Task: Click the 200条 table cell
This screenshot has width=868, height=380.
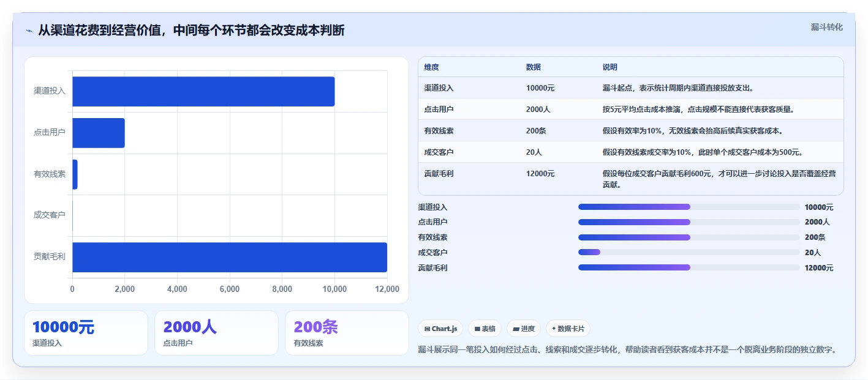Action: coord(535,131)
